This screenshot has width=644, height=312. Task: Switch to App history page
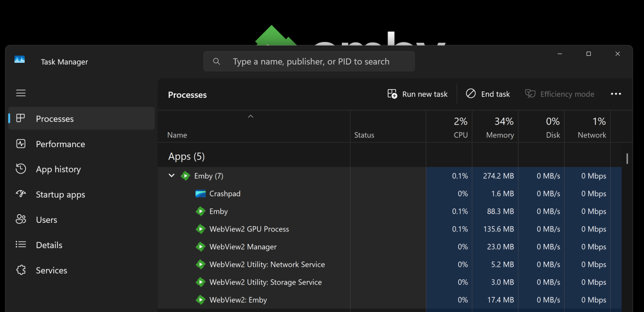tap(58, 169)
